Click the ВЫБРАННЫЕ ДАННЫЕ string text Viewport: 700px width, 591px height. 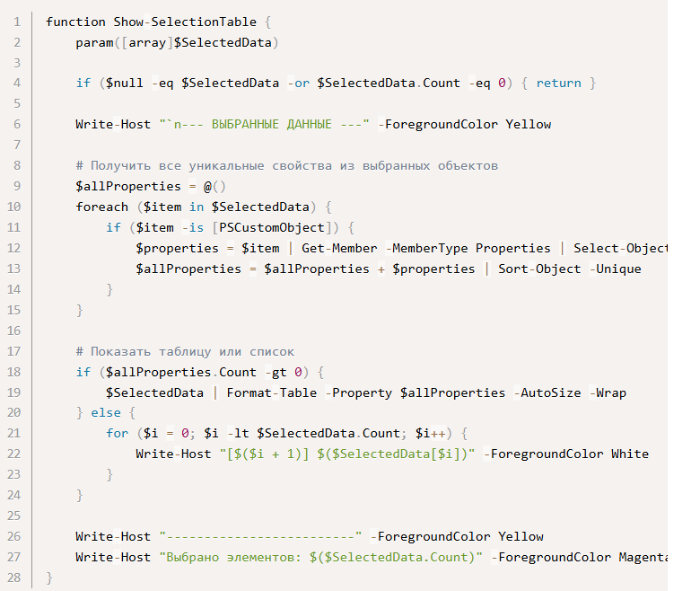[x=269, y=124]
